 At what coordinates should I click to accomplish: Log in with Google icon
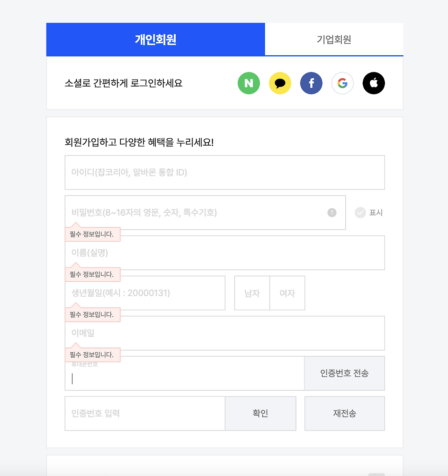pos(342,83)
